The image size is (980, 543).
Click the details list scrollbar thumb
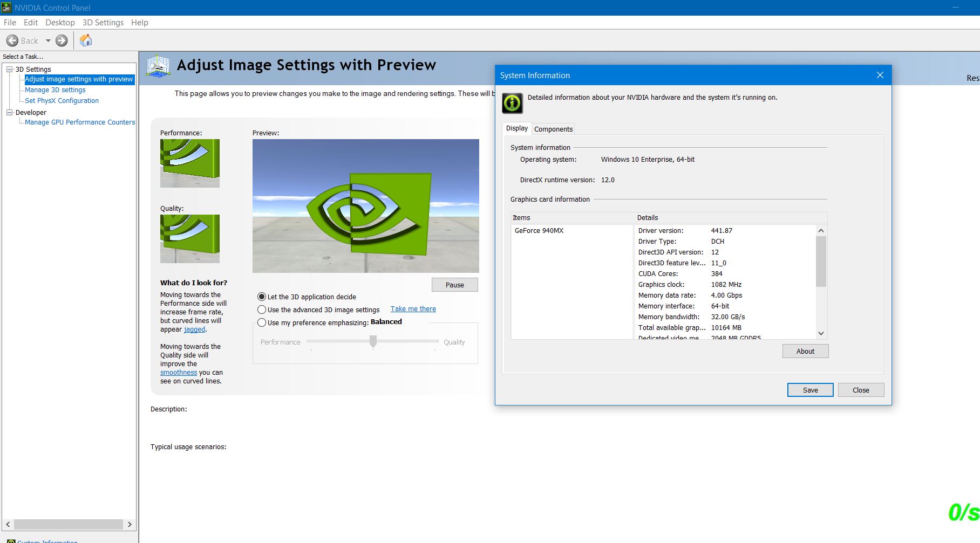(821, 261)
